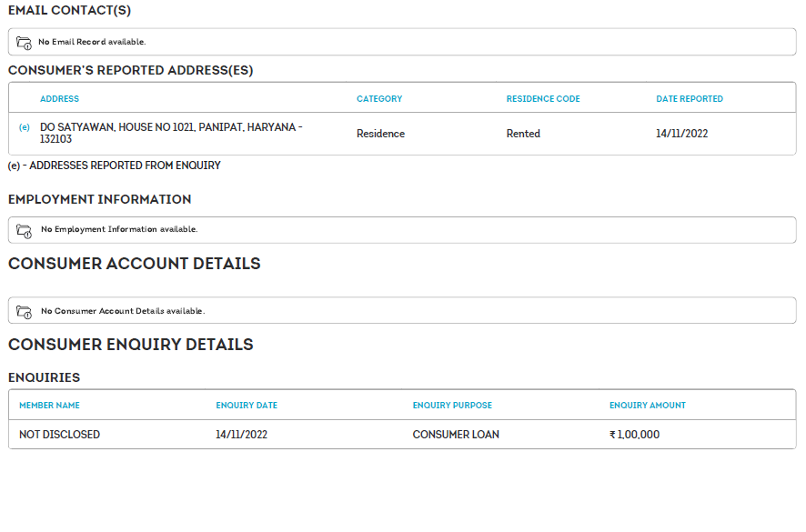This screenshot has height=532, width=806.
Task: Click the folder icon beside No Employment Information
Action: pyautogui.click(x=25, y=230)
